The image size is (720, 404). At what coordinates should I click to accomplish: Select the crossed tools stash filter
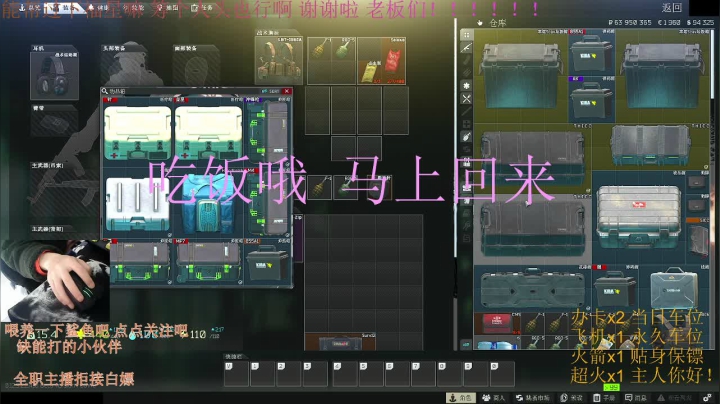[x=467, y=99]
